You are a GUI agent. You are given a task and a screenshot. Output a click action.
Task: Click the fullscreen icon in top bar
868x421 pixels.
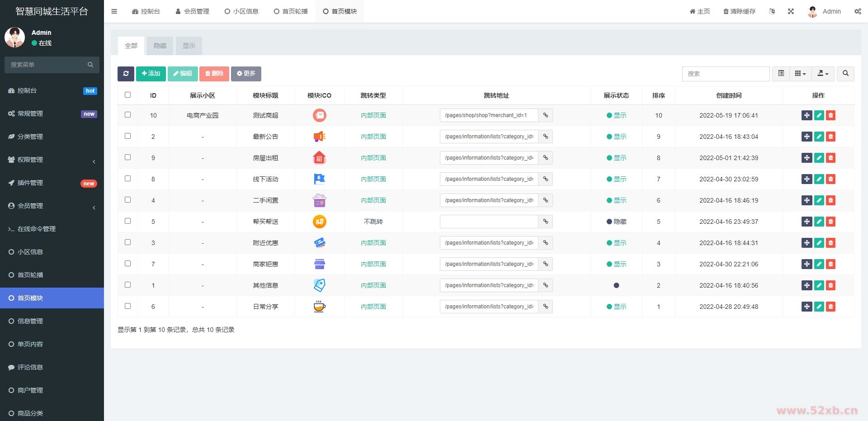tap(791, 11)
